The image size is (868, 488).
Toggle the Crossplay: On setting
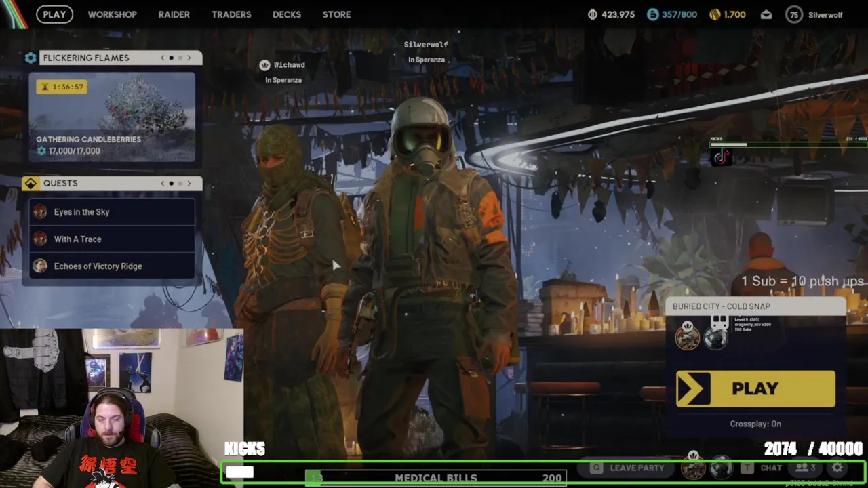[755, 424]
